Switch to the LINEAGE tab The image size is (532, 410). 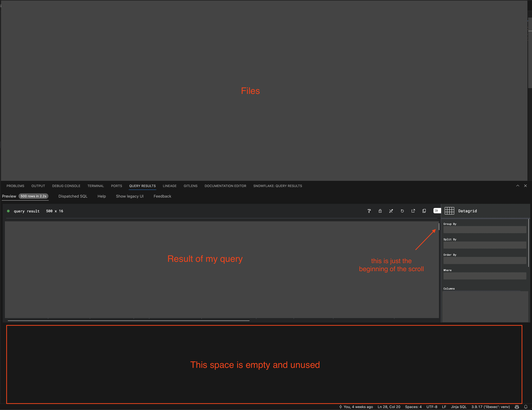point(170,186)
